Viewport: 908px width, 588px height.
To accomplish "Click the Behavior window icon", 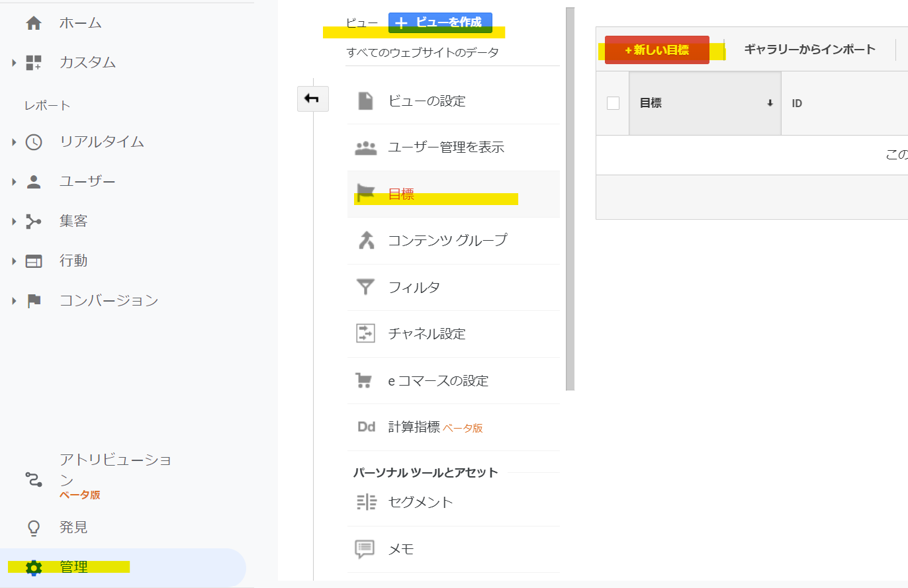I will [33, 261].
